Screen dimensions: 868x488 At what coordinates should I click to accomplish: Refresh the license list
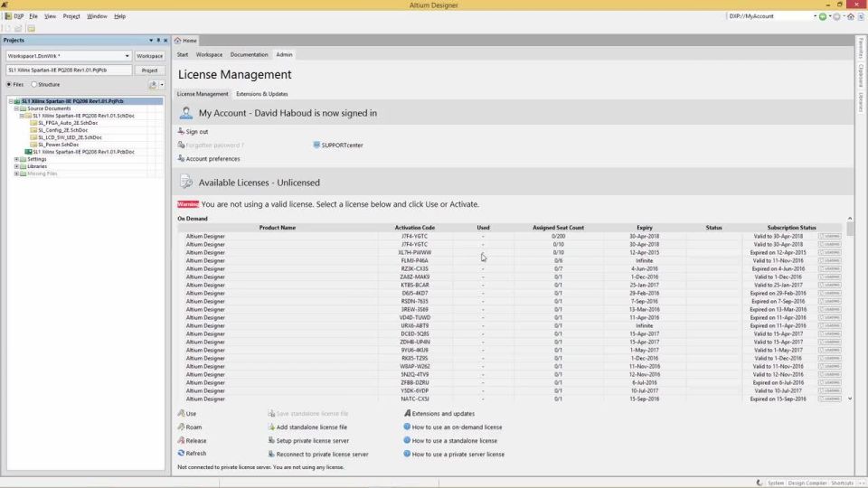click(192, 453)
